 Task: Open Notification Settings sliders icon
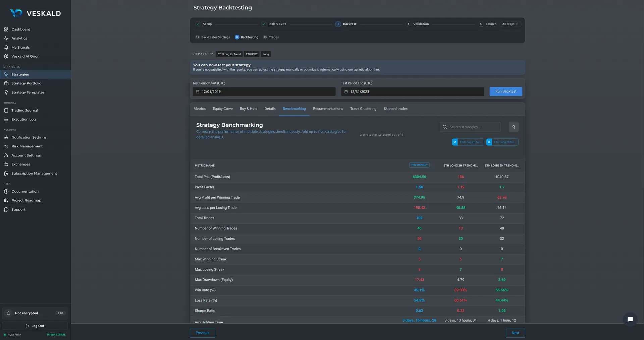pos(6,137)
